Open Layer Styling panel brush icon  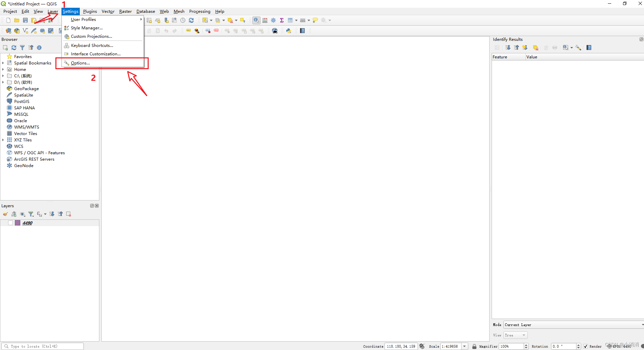(5, 214)
